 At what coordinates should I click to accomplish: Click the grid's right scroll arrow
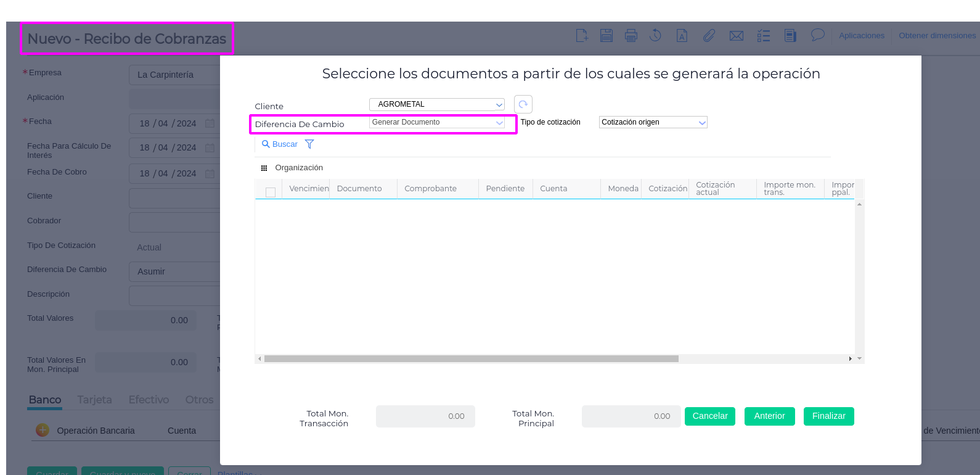click(851, 358)
